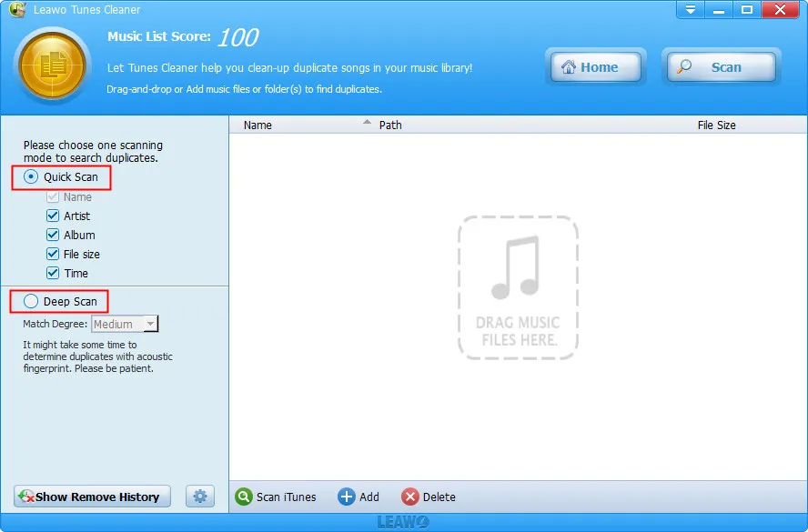Start scanning with the Scan button
This screenshot has height=532, width=808.
tap(721, 67)
